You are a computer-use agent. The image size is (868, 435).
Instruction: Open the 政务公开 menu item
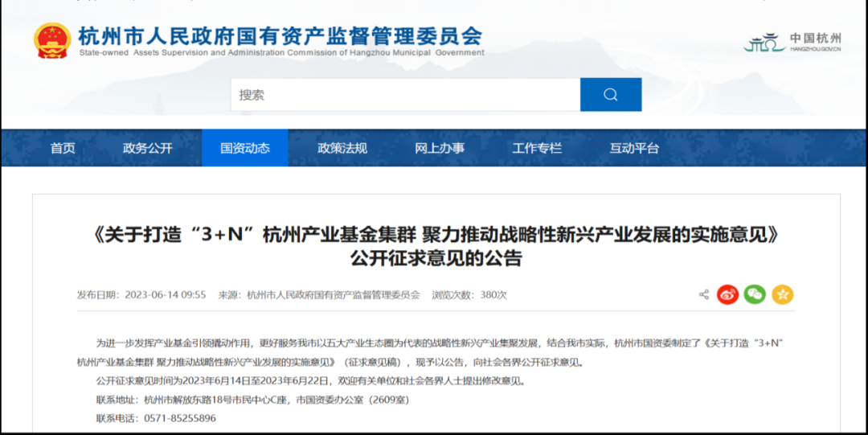coord(147,148)
